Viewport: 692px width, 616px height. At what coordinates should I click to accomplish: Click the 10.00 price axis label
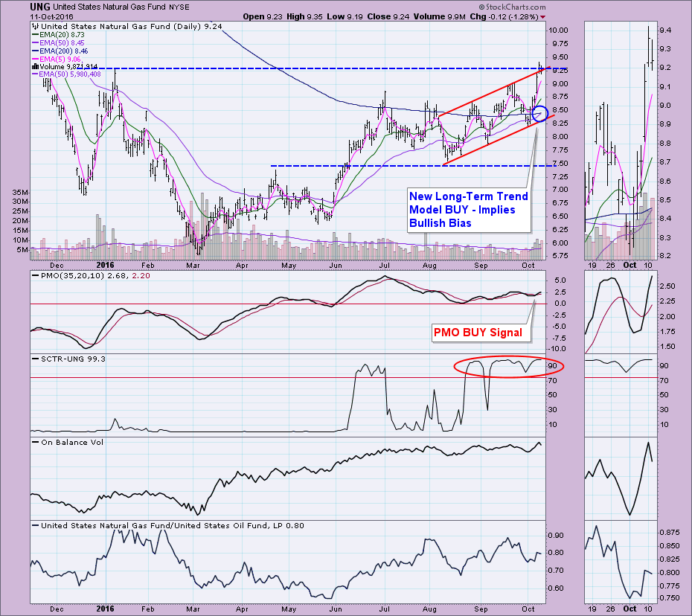(557, 31)
